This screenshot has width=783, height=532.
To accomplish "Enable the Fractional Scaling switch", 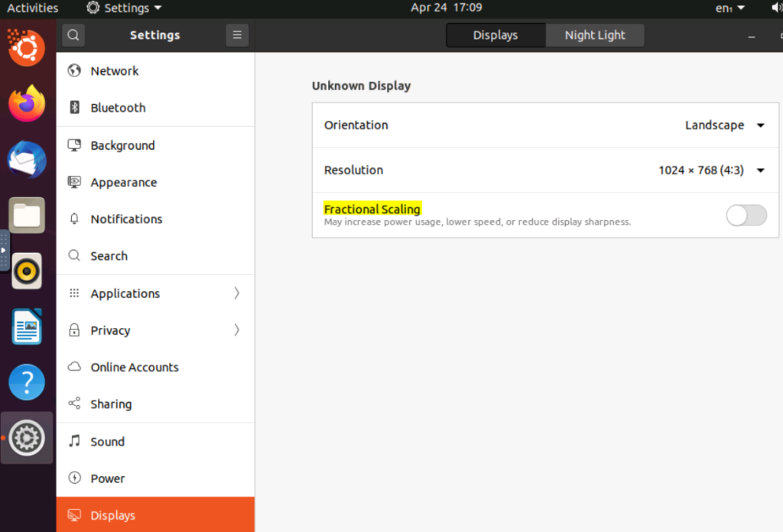I will click(746, 216).
